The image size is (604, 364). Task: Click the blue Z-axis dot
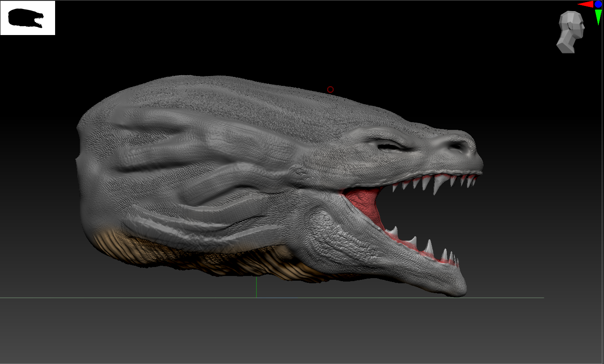click(598, 4)
